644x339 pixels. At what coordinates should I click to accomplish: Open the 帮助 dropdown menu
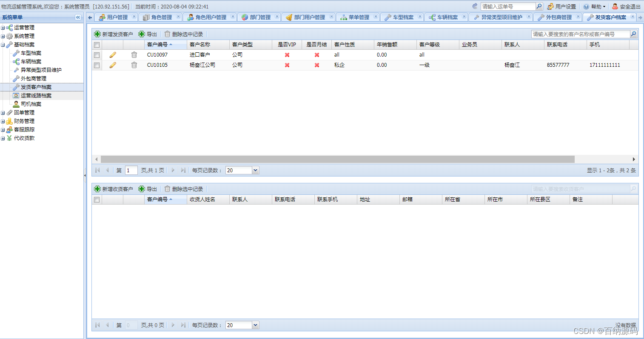pyautogui.click(x=595, y=6)
